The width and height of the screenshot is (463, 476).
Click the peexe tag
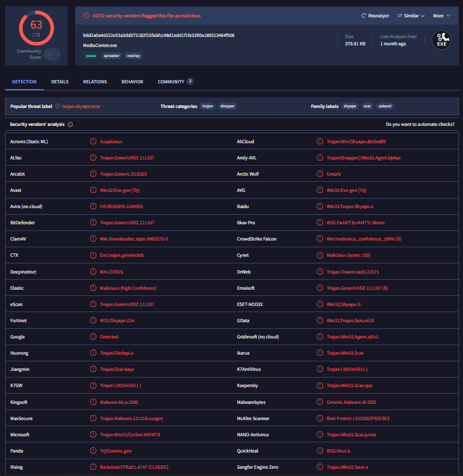tap(91, 55)
